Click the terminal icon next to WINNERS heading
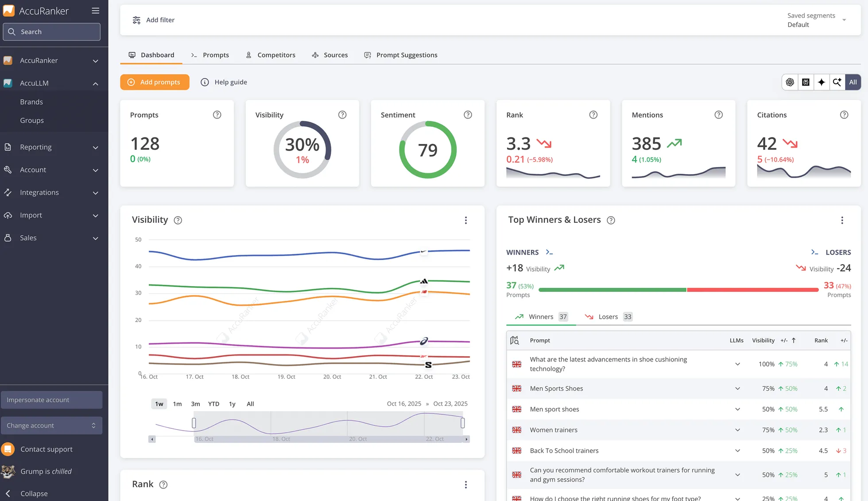 (549, 252)
